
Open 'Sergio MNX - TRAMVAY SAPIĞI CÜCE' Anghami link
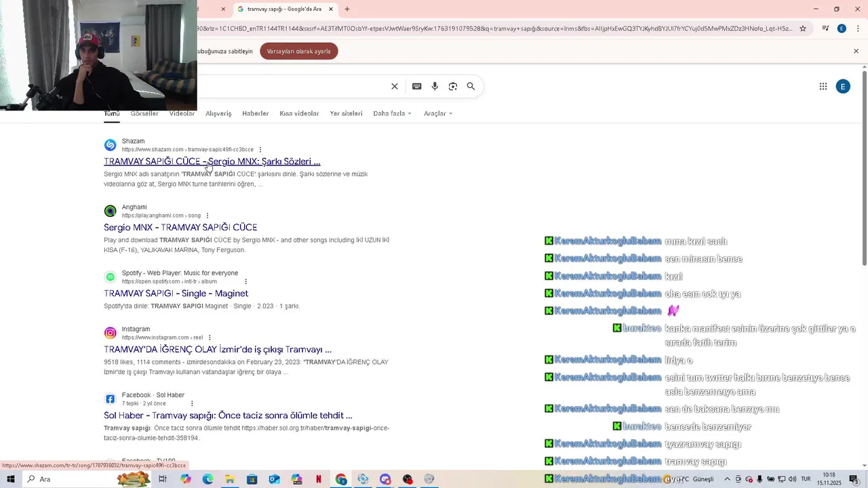(x=180, y=227)
